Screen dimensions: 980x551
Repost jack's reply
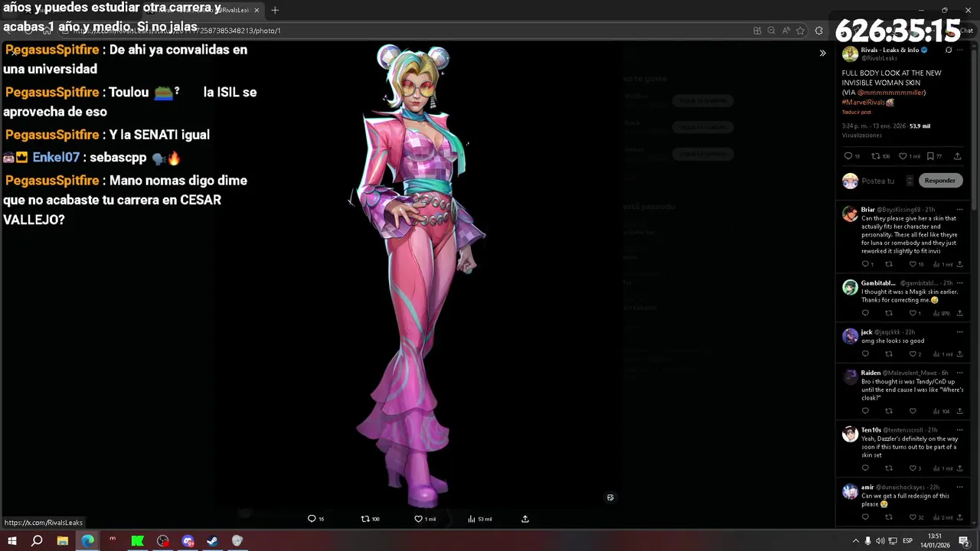click(x=889, y=354)
